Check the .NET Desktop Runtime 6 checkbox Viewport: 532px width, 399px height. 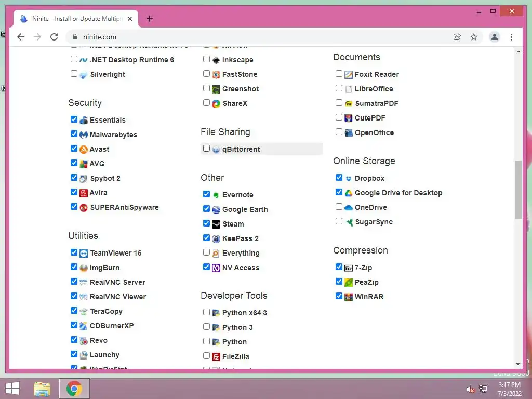74,59
